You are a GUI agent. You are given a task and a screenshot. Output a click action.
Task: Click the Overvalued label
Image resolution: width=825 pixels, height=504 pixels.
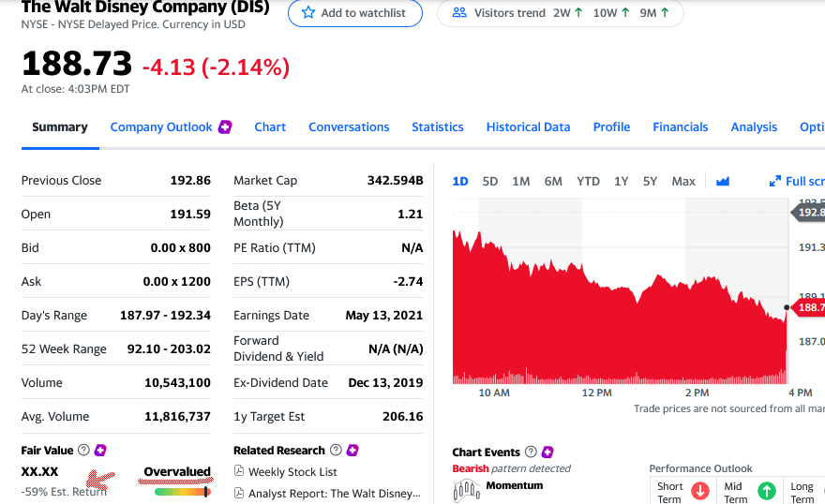(x=177, y=471)
